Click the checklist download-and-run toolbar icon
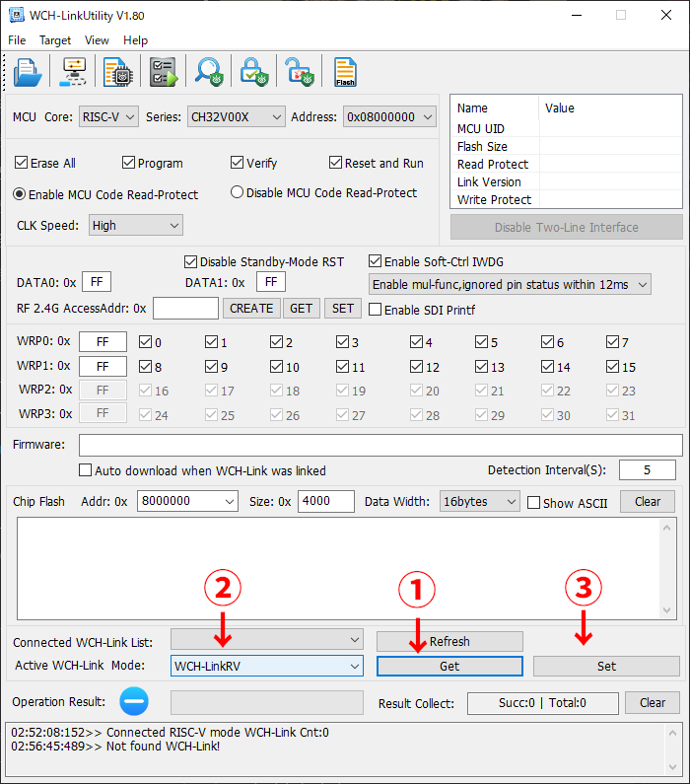 coord(163,72)
